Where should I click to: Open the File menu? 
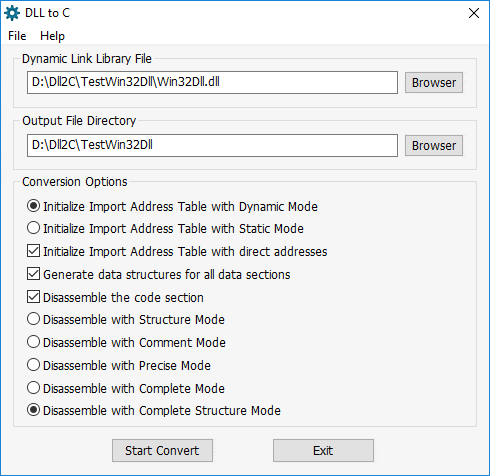[x=17, y=36]
